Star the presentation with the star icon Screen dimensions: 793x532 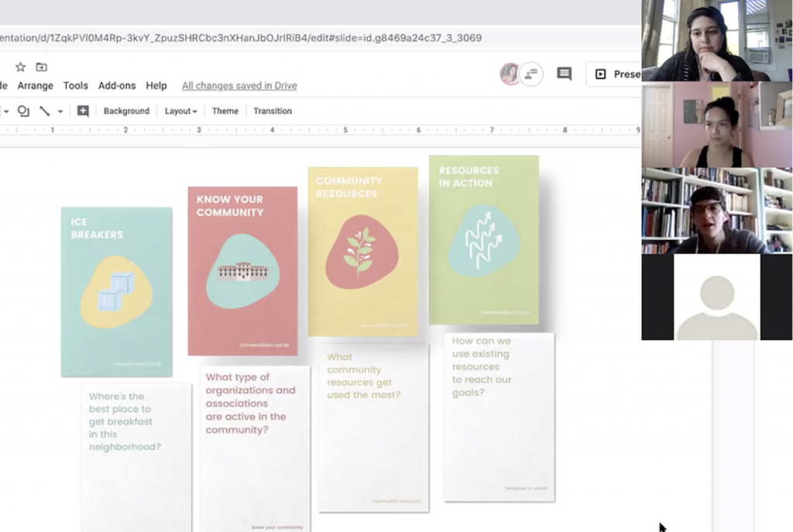coord(20,67)
